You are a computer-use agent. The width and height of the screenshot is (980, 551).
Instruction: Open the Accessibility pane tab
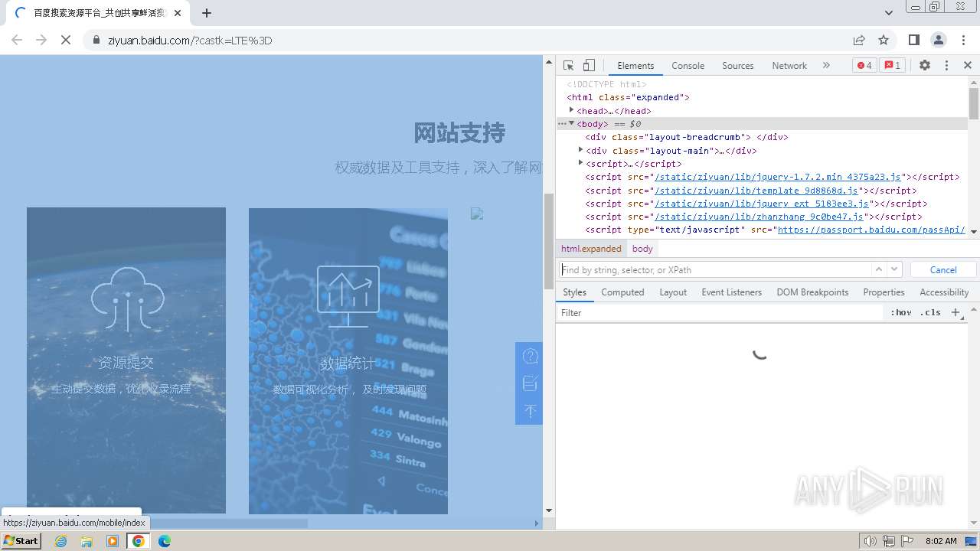tap(944, 292)
